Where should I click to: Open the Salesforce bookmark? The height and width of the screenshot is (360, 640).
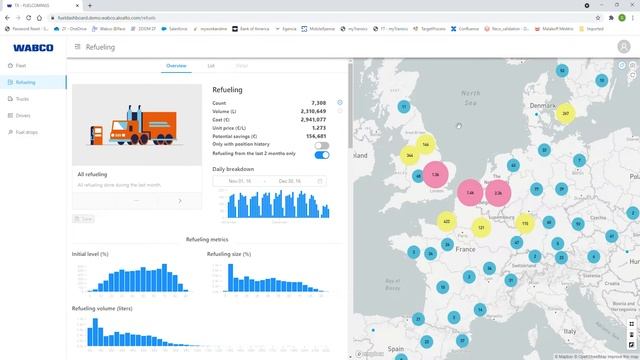click(174, 29)
